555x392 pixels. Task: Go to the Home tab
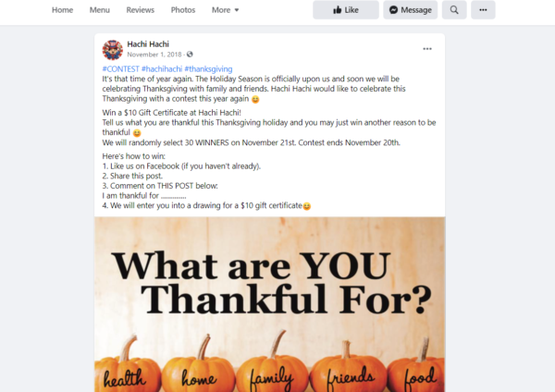62,10
